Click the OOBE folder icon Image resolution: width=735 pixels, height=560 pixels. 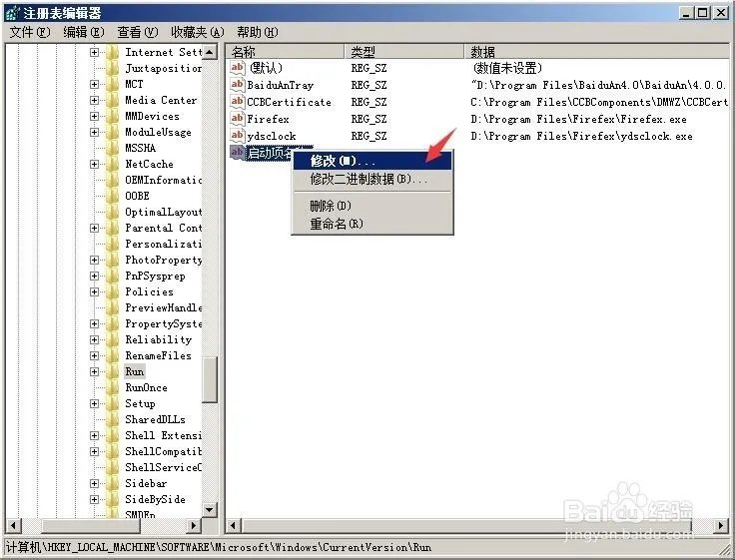(113, 196)
